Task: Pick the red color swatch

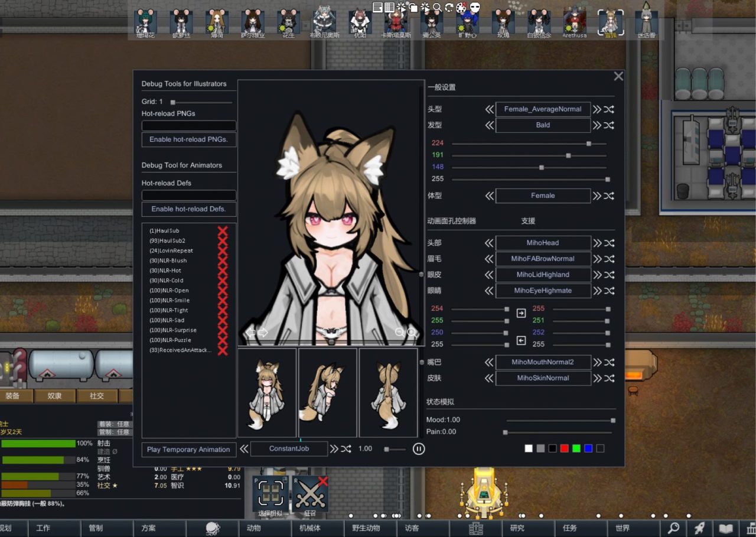Action: click(x=564, y=448)
